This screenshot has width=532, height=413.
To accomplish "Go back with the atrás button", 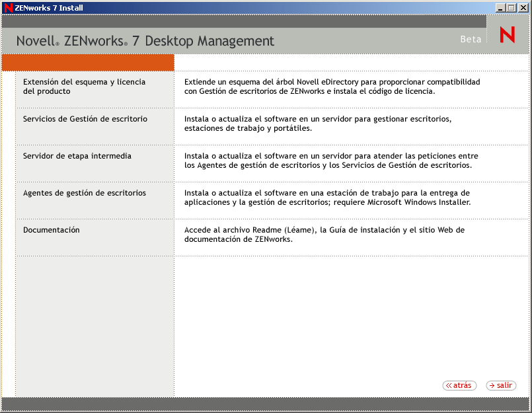I will 459,385.
